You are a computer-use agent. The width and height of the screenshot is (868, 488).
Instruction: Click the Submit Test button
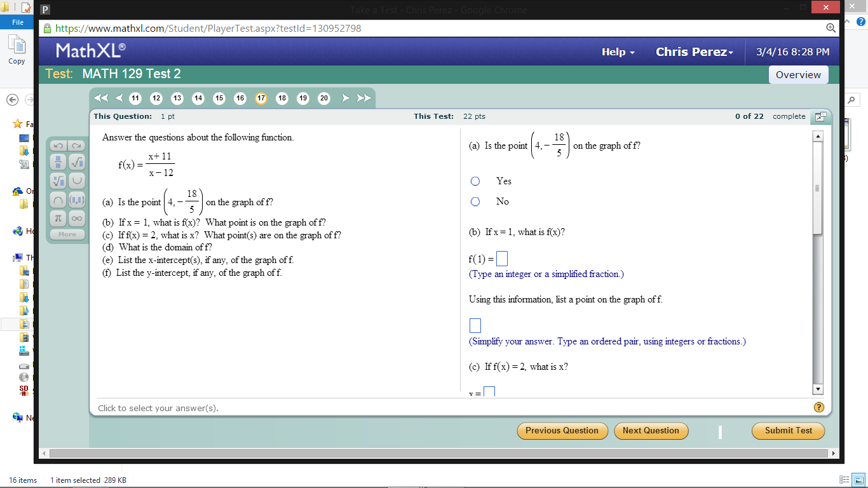(x=788, y=431)
